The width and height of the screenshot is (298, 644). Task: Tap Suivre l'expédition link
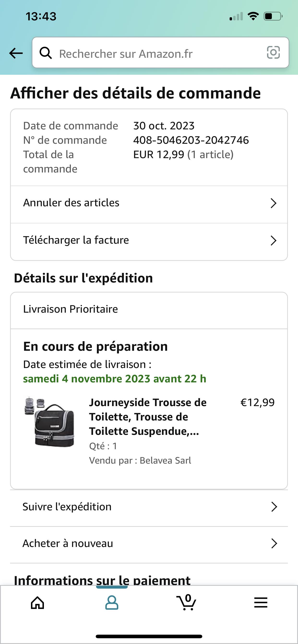[67, 507]
